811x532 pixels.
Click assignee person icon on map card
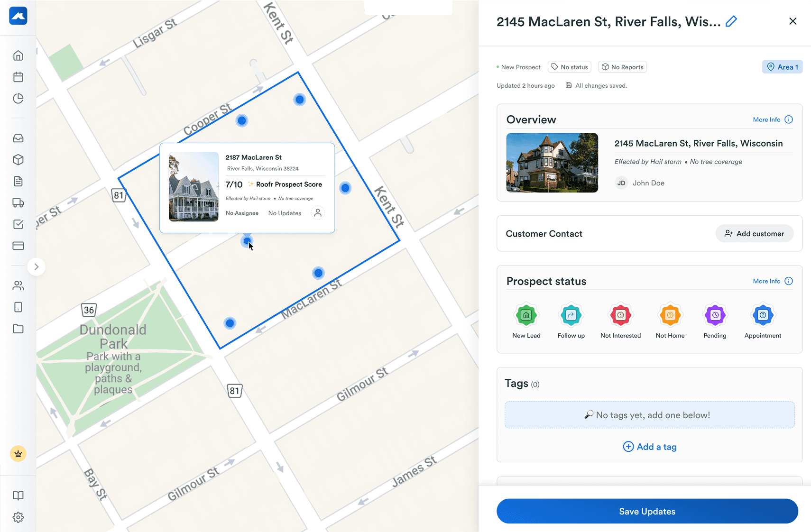(x=318, y=213)
